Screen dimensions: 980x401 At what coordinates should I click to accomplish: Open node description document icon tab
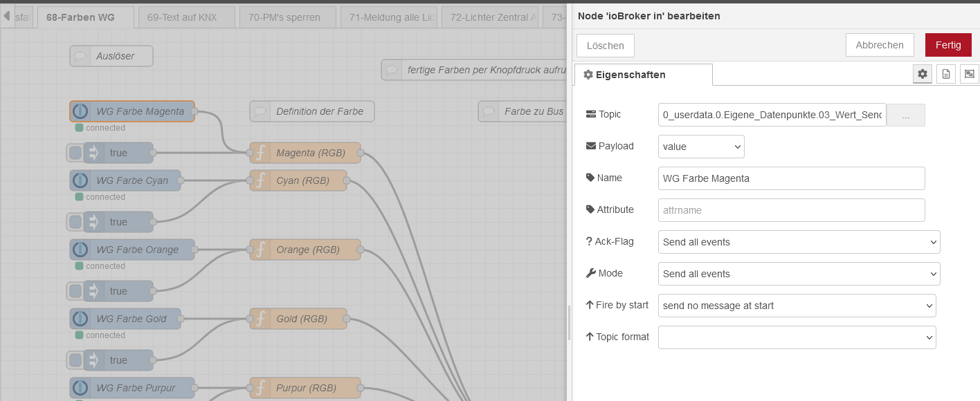[945, 74]
